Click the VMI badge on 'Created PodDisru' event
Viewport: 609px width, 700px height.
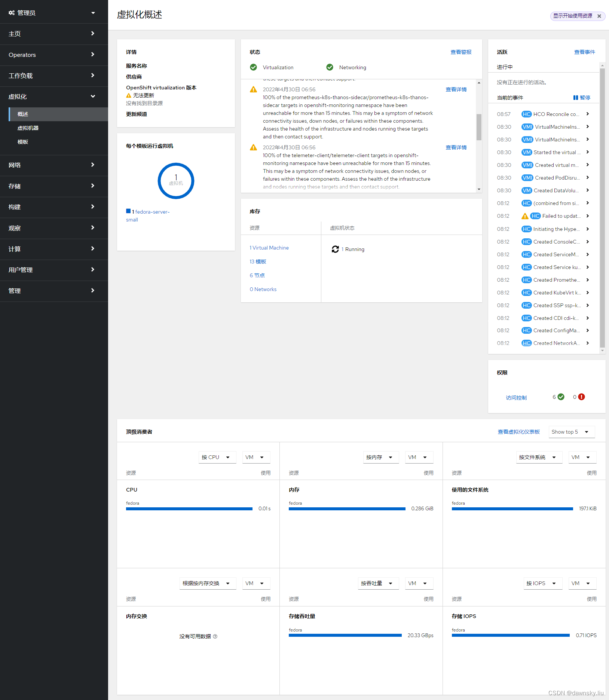coord(527,178)
